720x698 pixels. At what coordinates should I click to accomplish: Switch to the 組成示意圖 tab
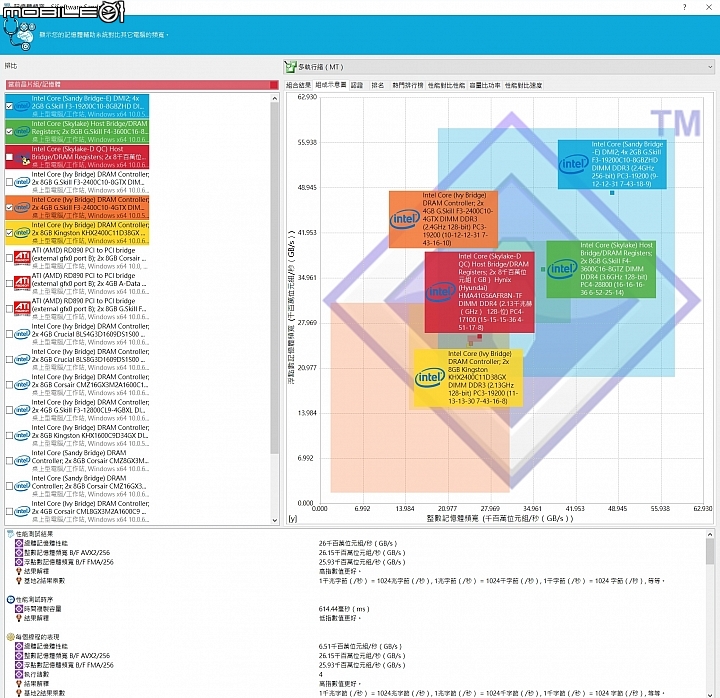331,85
